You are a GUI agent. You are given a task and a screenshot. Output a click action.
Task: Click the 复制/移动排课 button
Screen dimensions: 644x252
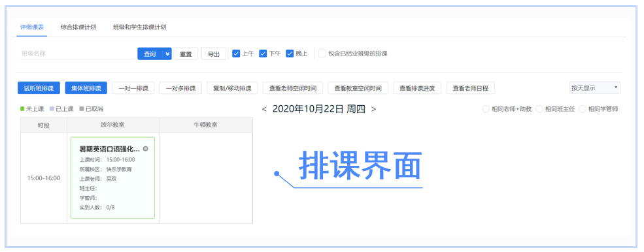pos(232,88)
